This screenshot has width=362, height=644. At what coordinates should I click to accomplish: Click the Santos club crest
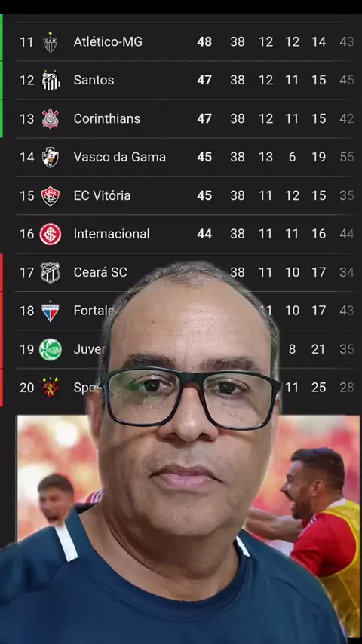(51, 80)
